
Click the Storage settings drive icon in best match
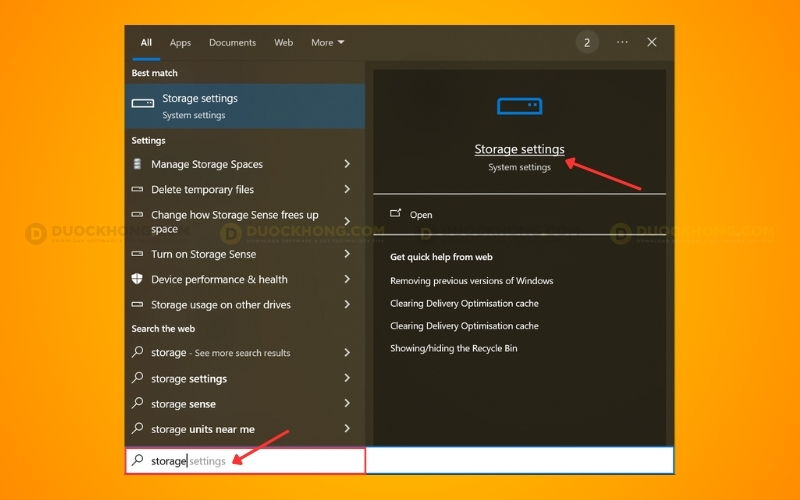coord(143,104)
